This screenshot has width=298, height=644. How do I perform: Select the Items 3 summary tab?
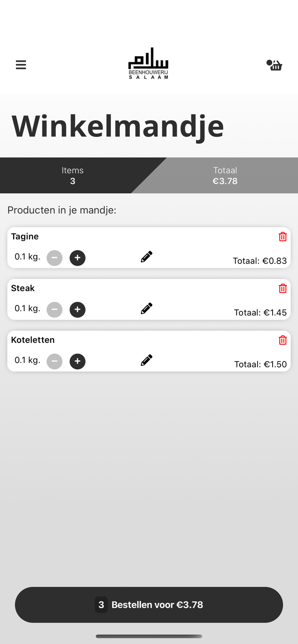[72, 176]
